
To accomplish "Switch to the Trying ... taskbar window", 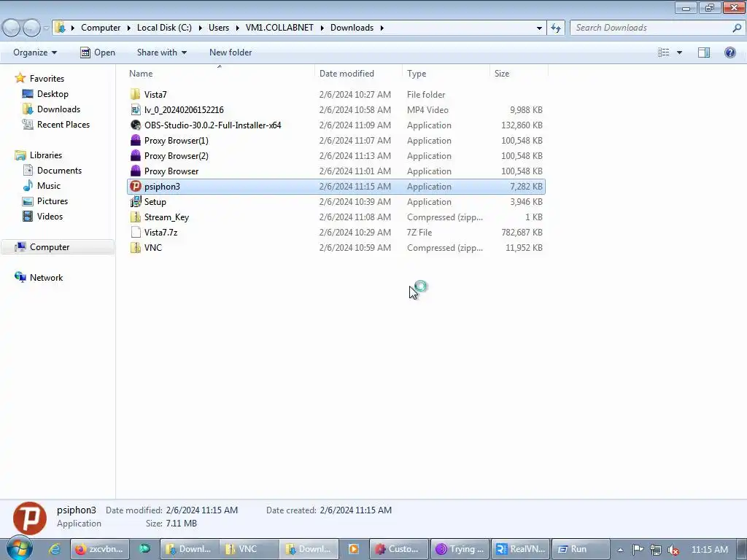I will (460, 549).
